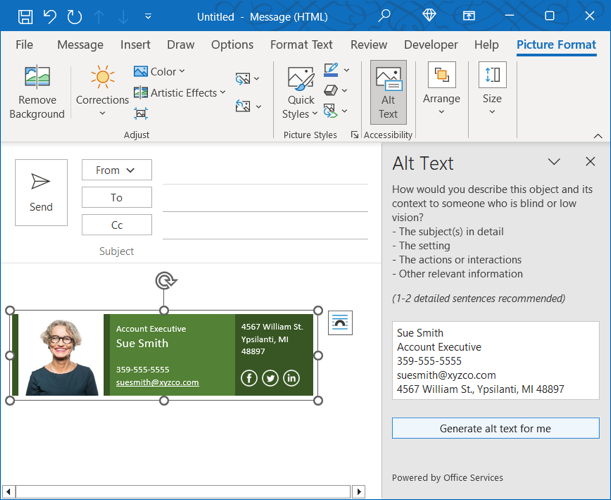Viewport: 611px width, 500px height.
Task: Switch to the Format Text tab
Action: tap(301, 45)
